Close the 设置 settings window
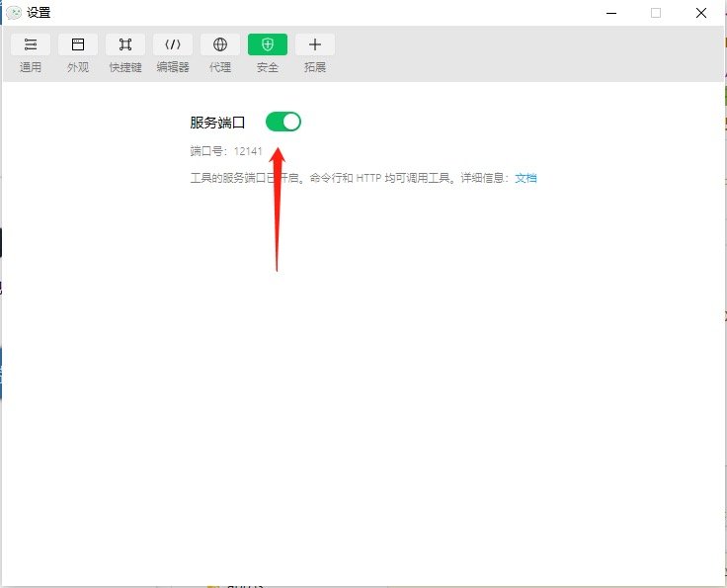The image size is (727, 588). [x=700, y=13]
